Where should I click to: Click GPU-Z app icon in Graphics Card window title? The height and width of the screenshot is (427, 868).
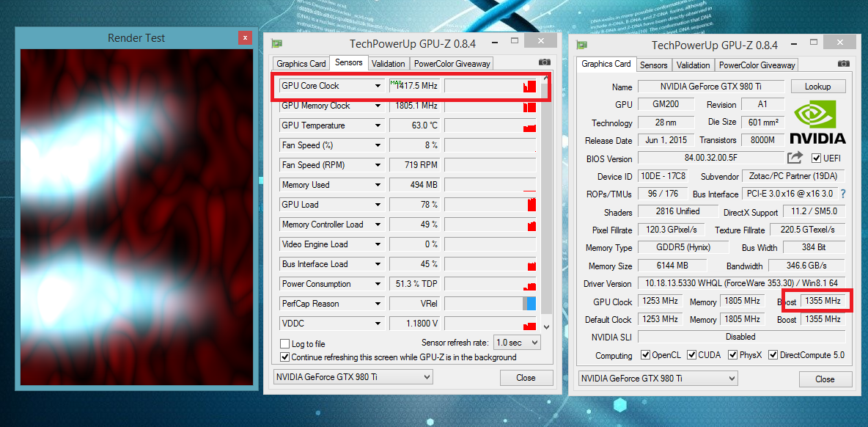click(582, 45)
